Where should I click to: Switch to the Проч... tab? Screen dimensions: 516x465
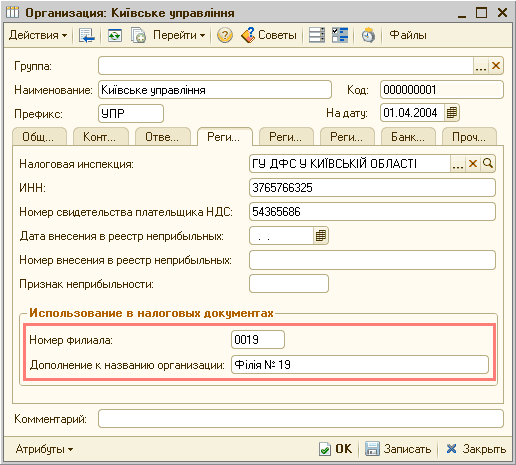469,137
